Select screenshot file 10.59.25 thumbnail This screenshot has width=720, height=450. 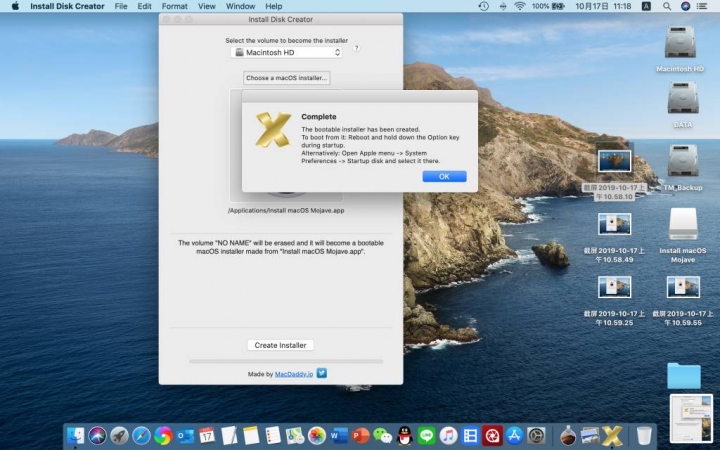[614, 287]
